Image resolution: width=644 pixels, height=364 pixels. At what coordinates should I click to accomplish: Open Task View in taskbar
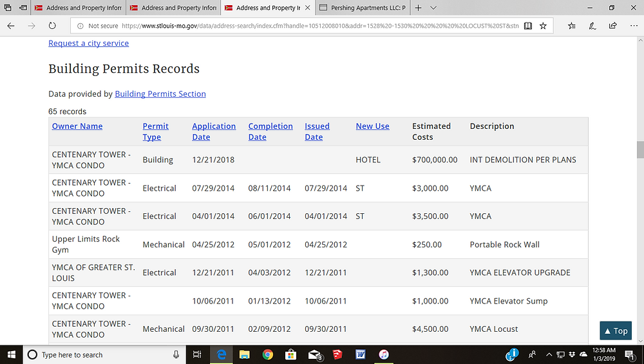click(197, 354)
